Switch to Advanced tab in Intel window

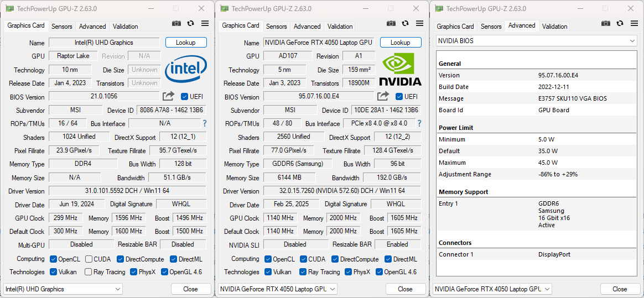click(92, 27)
